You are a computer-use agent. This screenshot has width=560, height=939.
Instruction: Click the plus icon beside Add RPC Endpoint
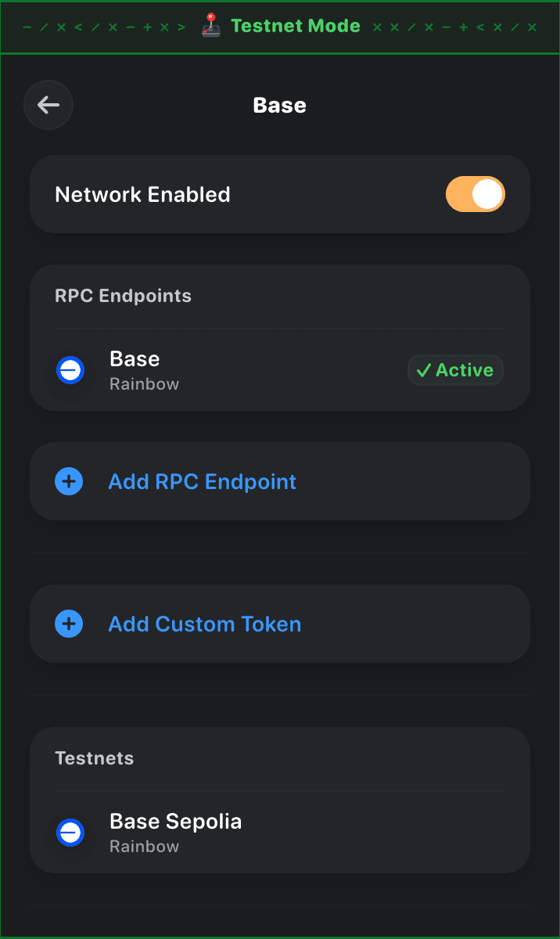(x=69, y=481)
